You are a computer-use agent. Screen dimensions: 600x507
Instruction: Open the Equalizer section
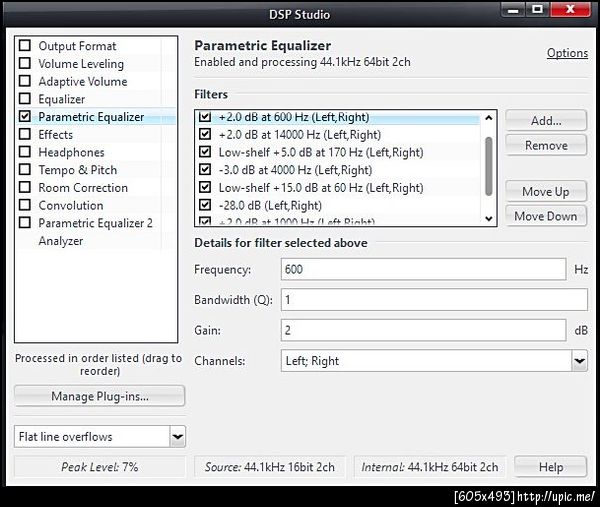62,99
